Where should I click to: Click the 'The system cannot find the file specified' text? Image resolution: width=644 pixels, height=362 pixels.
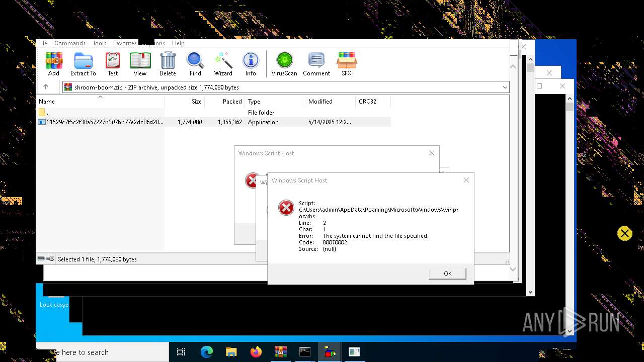point(375,236)
